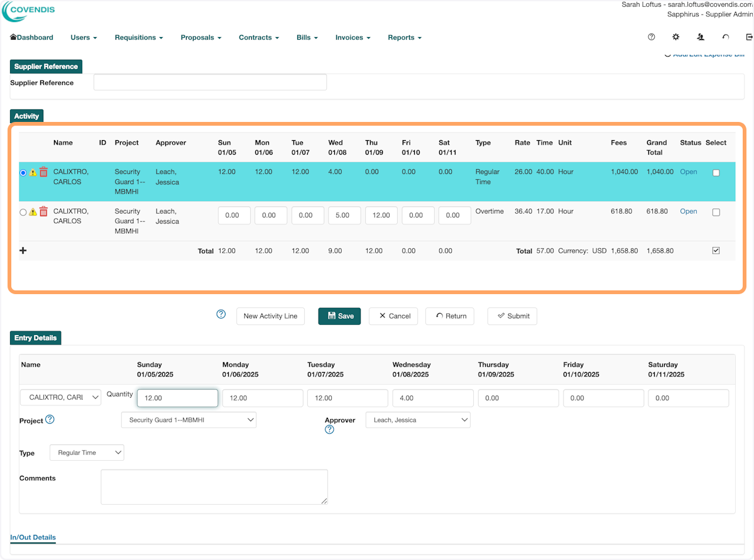This screenshot has height=560, width=754.
Task: Click inside the Comments text area
Action: coord(214,486)
